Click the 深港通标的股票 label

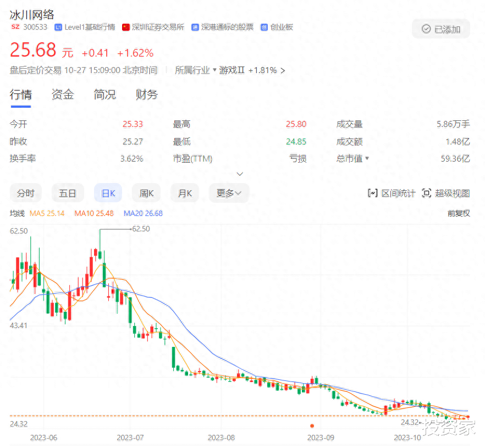(x=227, y=27)
